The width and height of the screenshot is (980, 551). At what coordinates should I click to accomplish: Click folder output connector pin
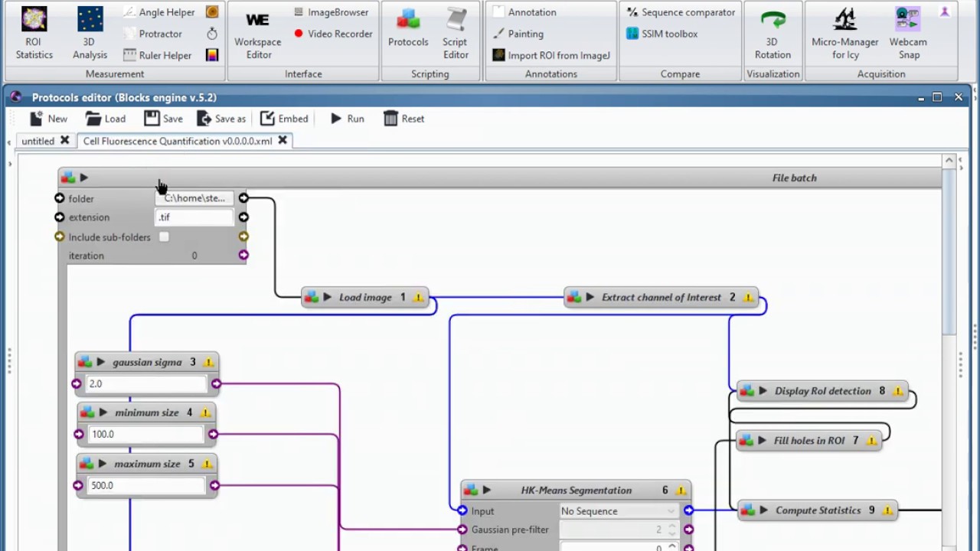[x=243, y=198]
